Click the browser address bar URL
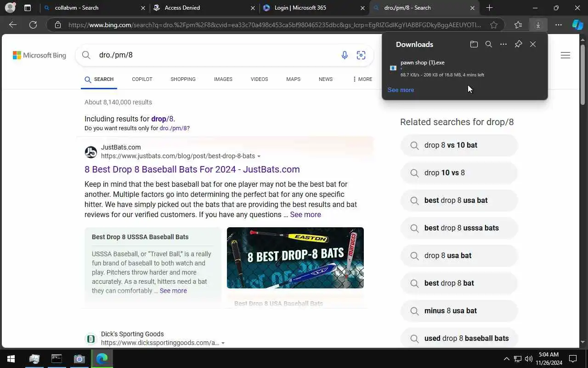Screen dimensions: 588x368 (275, 25)
